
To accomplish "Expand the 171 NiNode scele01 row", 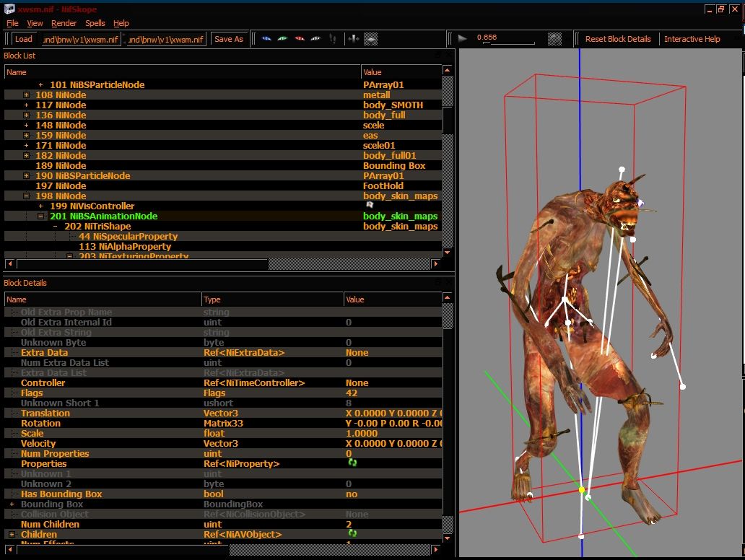I will click(x=26, y=145).
